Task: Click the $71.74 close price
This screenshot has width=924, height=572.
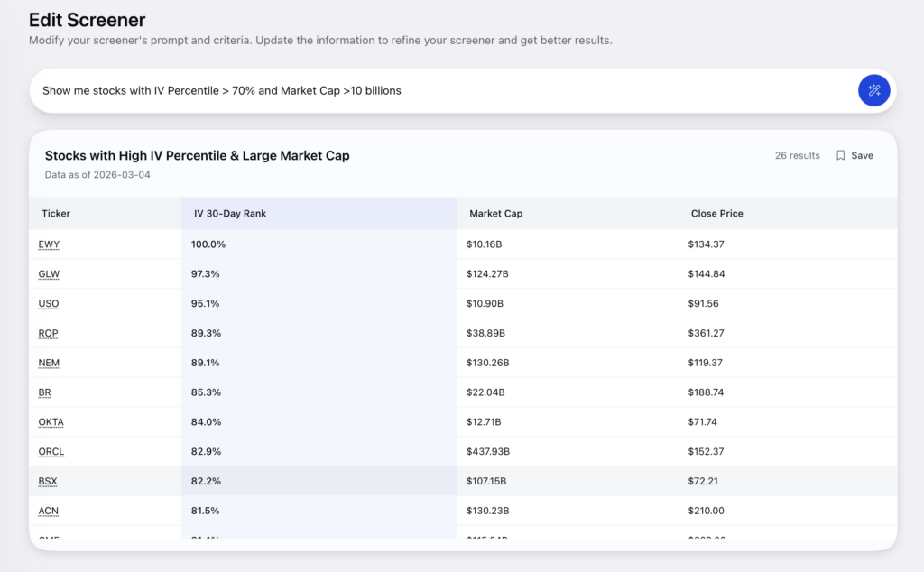Action: [x=702, y=422]
